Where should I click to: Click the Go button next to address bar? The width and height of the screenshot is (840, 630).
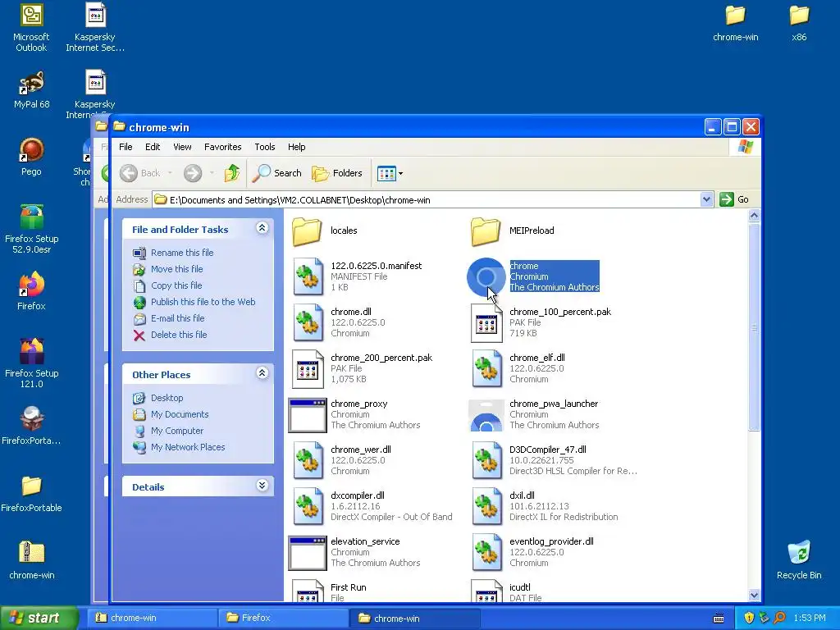tap(734, 199)
